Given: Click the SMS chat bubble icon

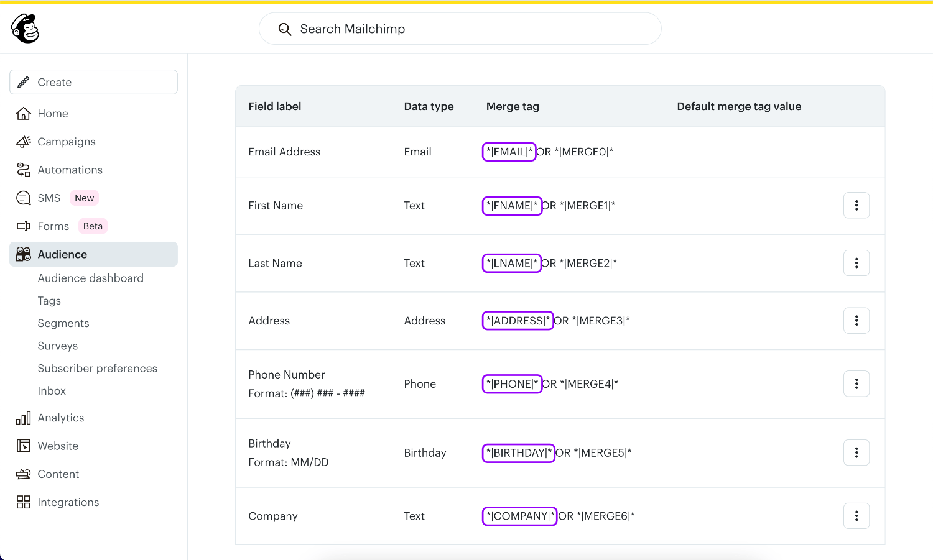Looking at the screenshot, I should point(24,198).
